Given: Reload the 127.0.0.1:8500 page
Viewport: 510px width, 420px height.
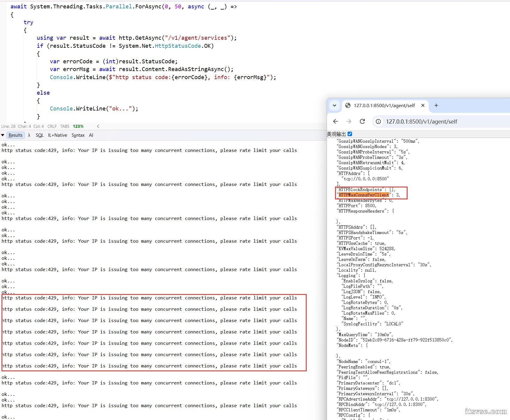Looking at the screenshot, I should (x=362, y=121).
